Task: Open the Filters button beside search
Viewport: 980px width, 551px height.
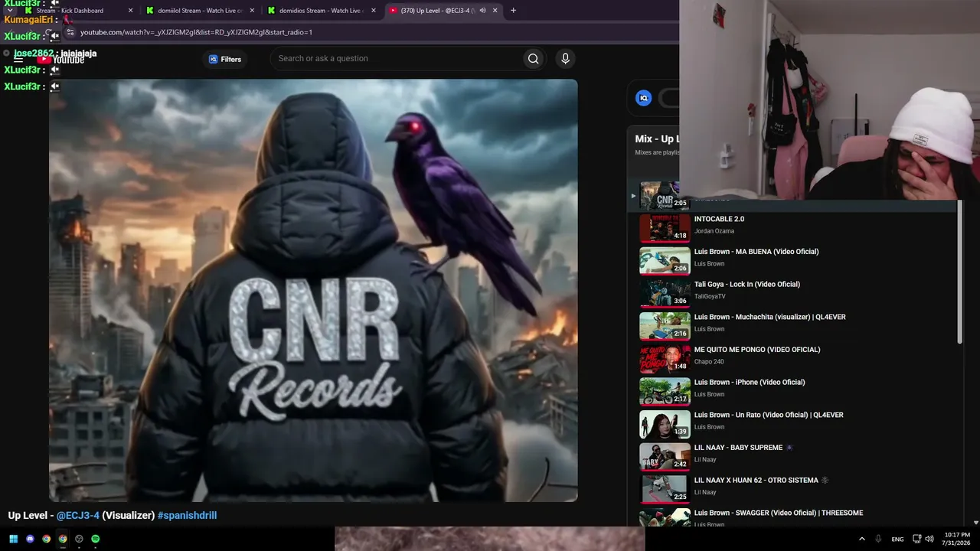Action: click(x=225, y=59)
